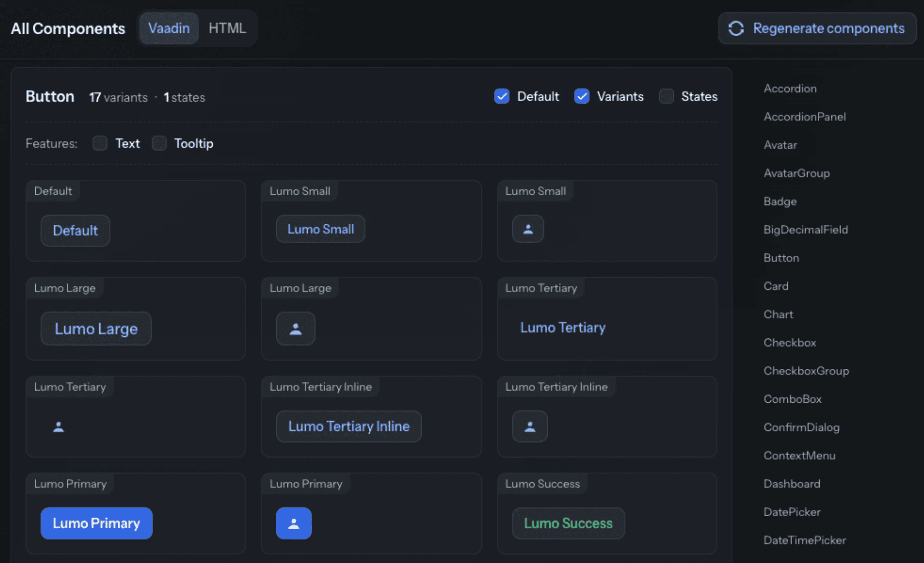The image size is (924, 563).
Task: Click the blue Lumo Primary user icon button
Action: (294, 523)
